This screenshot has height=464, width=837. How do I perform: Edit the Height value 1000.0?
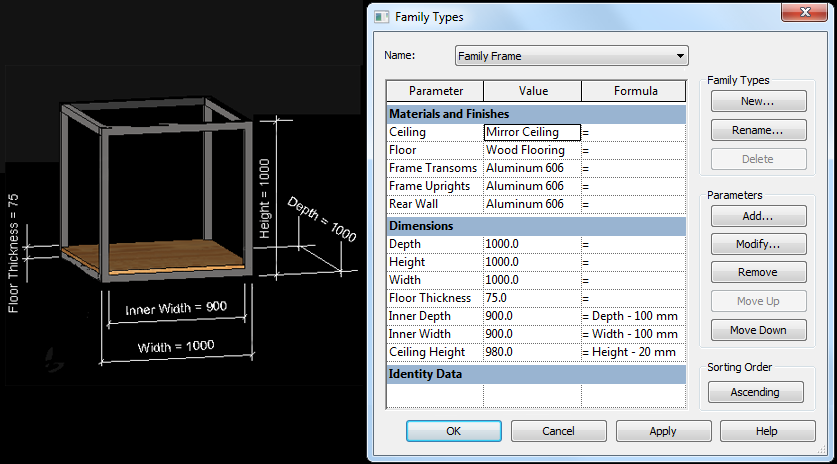pos(532,262)
